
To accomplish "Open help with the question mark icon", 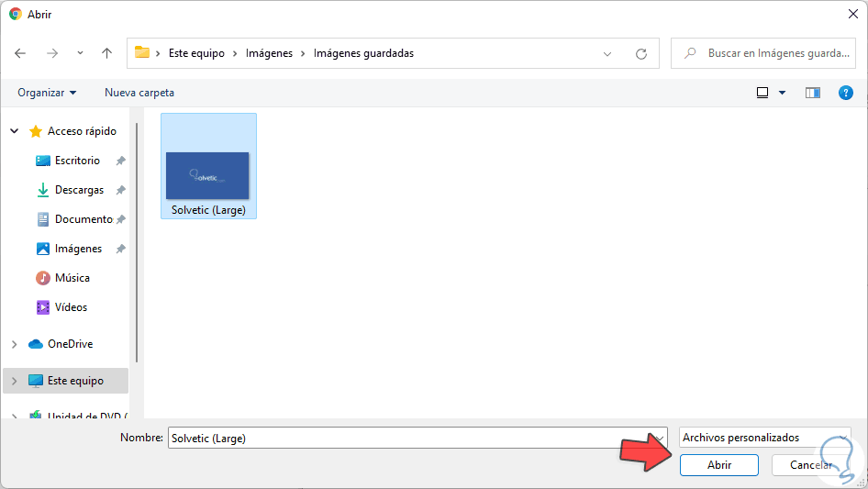I will [x=846, y=93].
